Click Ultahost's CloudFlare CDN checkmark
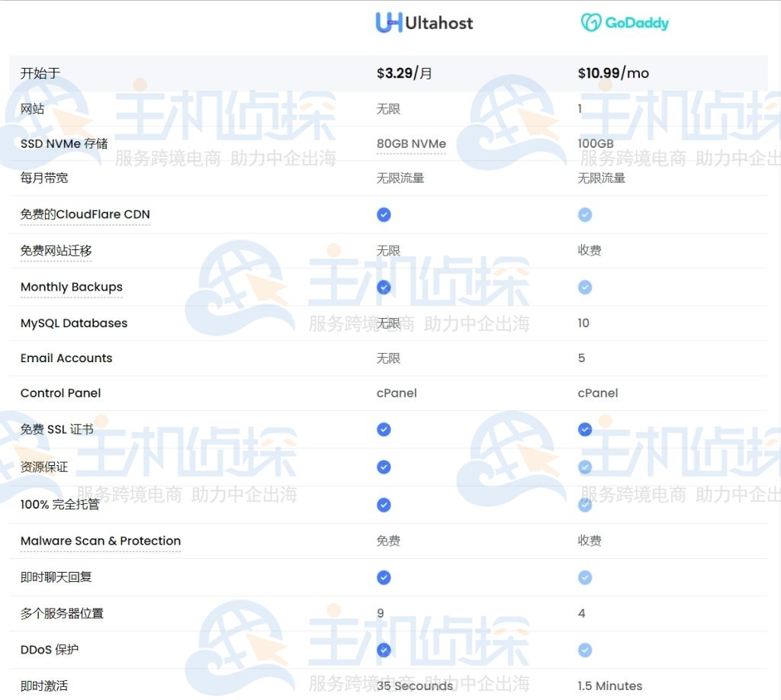Screen dimensions: 781x700 pyautogui.click(x=384, y=215)
